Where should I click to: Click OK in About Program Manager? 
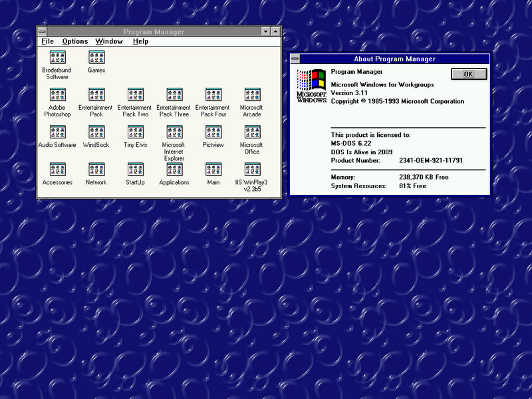pyautogui.click(x=469, y=74)
